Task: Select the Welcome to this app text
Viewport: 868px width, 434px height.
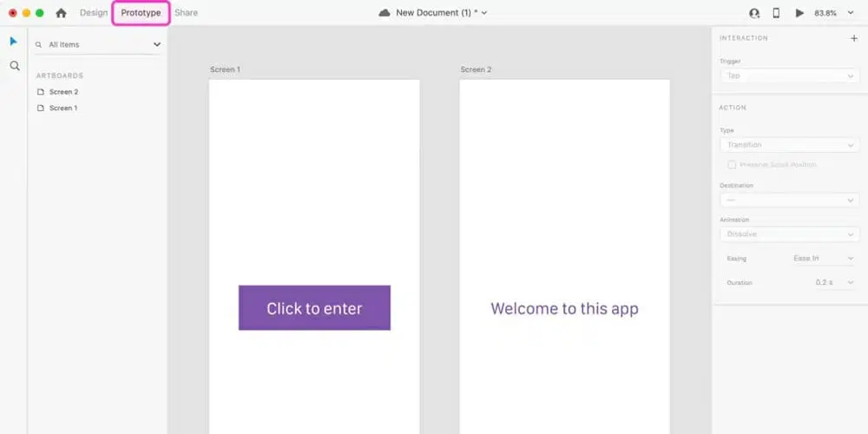Action: (x=564, y=308)
